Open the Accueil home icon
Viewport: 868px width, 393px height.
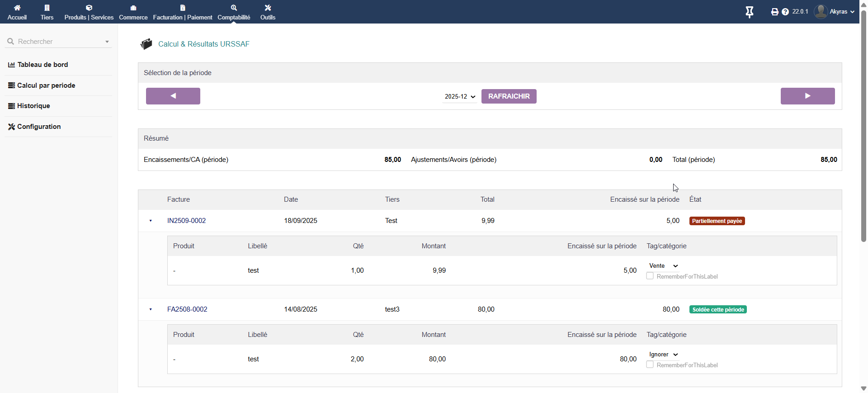click(x=17, y=8)
